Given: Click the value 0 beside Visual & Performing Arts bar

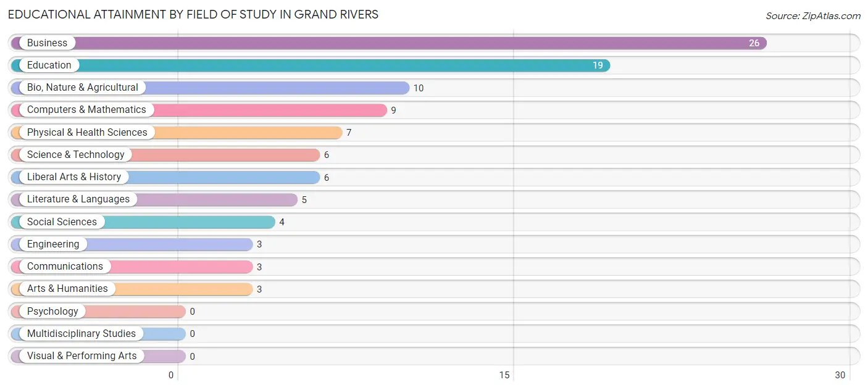Looking at the screenshot, I should [193, 357].
